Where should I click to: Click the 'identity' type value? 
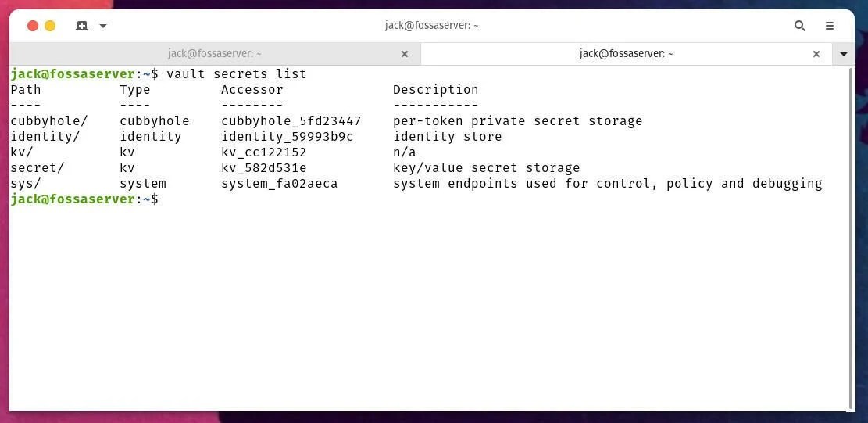(151, 136)
